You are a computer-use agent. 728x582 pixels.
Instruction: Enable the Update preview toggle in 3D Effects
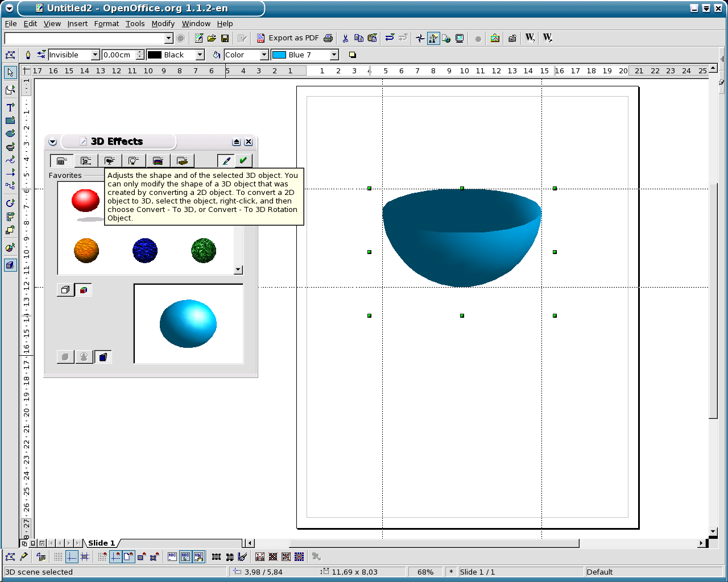pos(84,290)
